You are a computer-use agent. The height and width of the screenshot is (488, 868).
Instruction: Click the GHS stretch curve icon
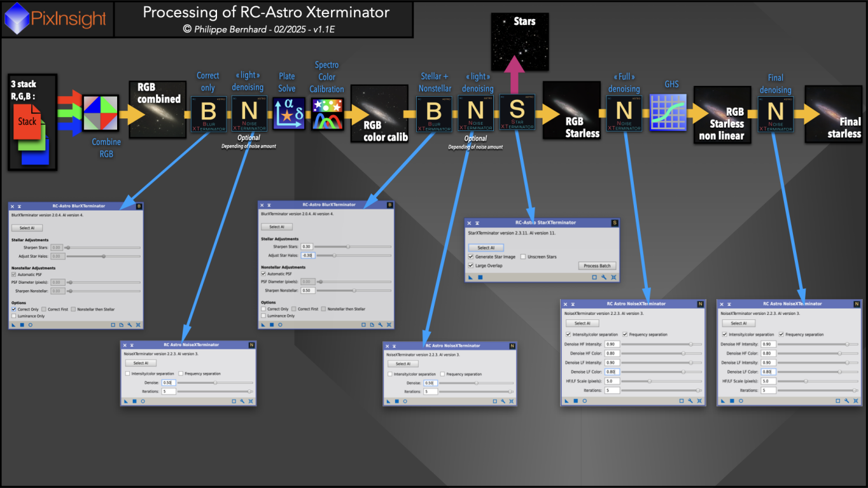668,113
